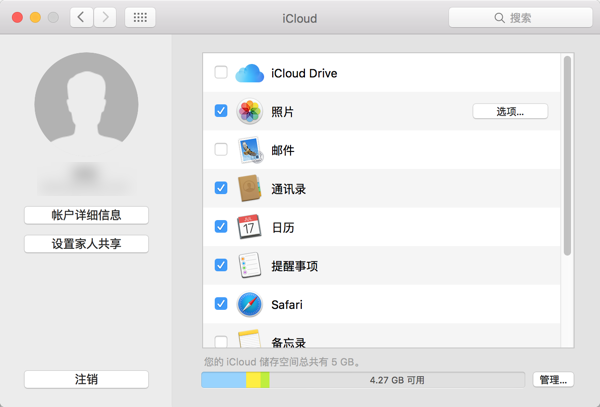
Task: Click the iCloud storage usage bar
Action: tap(363, 380)
